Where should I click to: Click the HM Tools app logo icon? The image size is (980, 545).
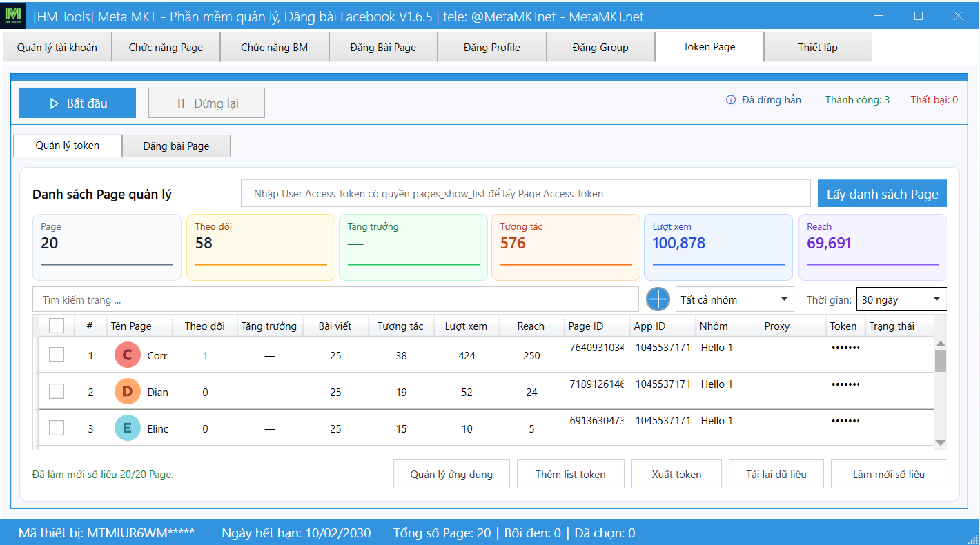click(x=14, y=15)
